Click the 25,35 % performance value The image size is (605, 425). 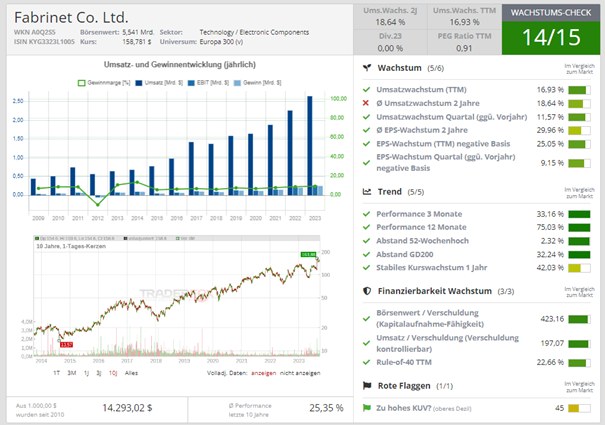(326, 408)
